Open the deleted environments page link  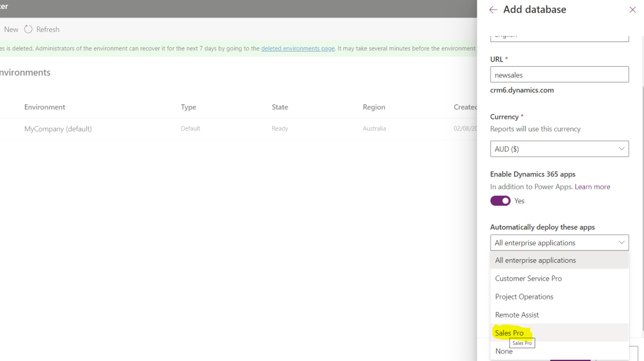[297, 48]
